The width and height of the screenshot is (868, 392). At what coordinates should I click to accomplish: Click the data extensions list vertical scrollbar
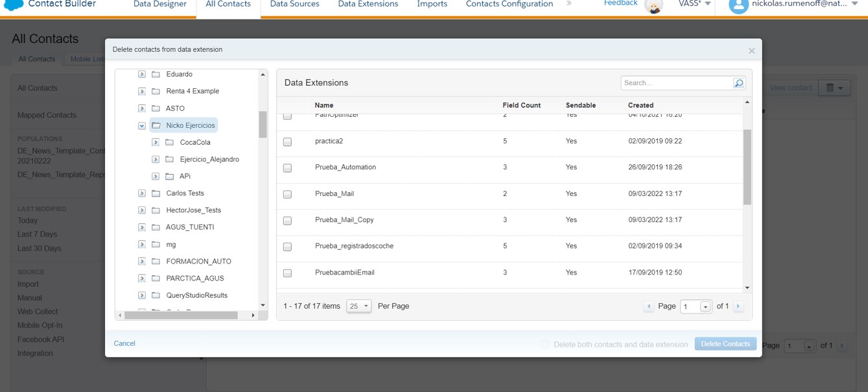[x=747, y=167]
